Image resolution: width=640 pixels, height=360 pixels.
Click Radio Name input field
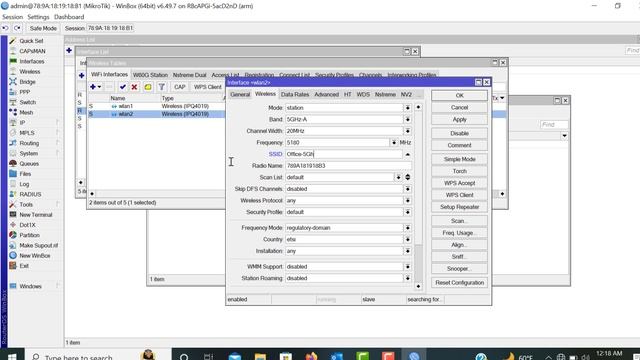tap(348, 166)
